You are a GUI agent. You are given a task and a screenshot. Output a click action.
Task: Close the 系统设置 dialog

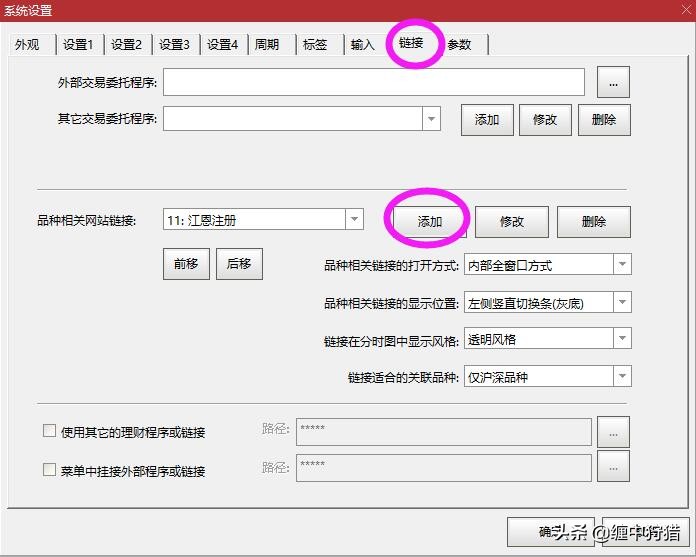tap(686, 10)
